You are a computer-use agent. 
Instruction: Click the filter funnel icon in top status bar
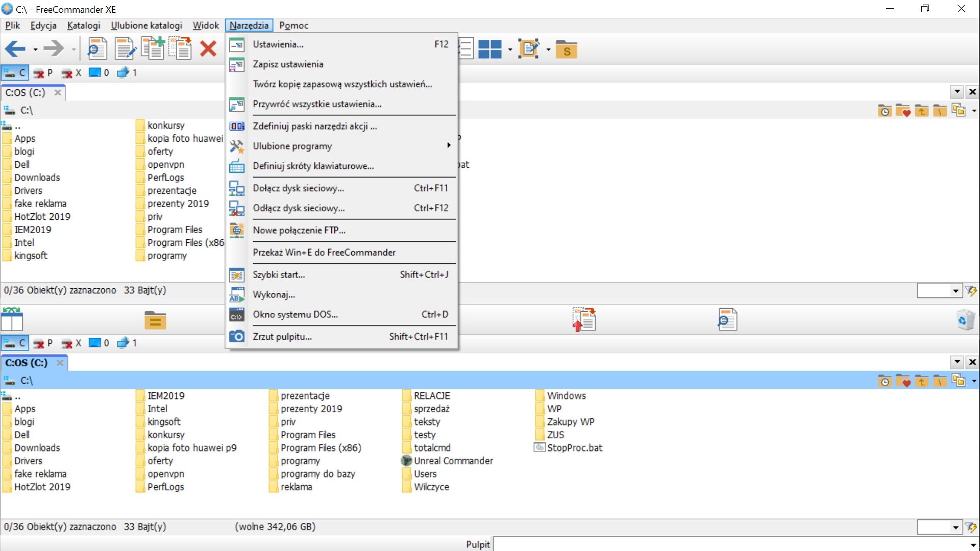click(971, 291)
